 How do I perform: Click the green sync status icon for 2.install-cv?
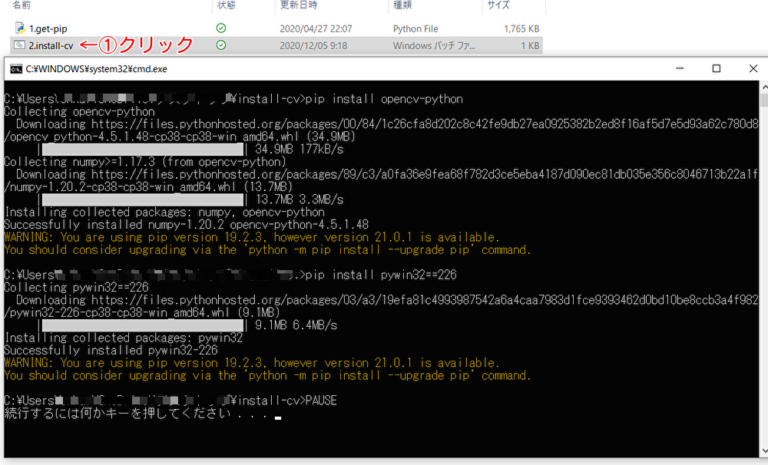coord(221,45)
